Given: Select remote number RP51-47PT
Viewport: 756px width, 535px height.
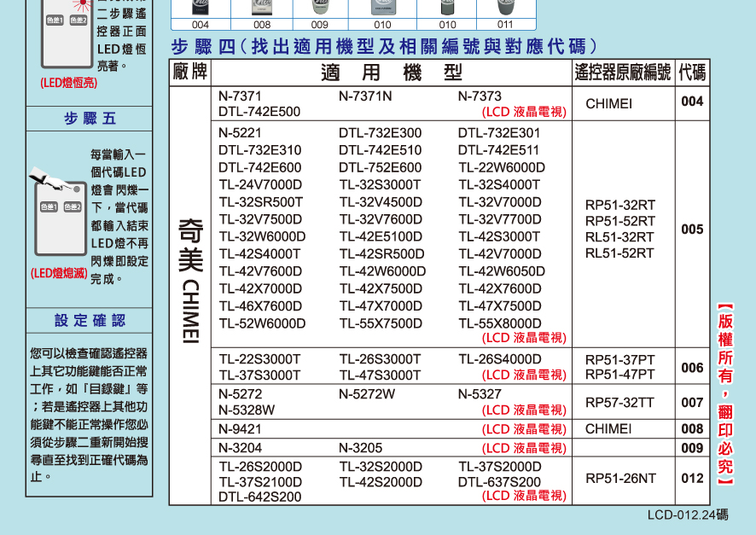Looking at the screenshot, I should tap(620, 374).
